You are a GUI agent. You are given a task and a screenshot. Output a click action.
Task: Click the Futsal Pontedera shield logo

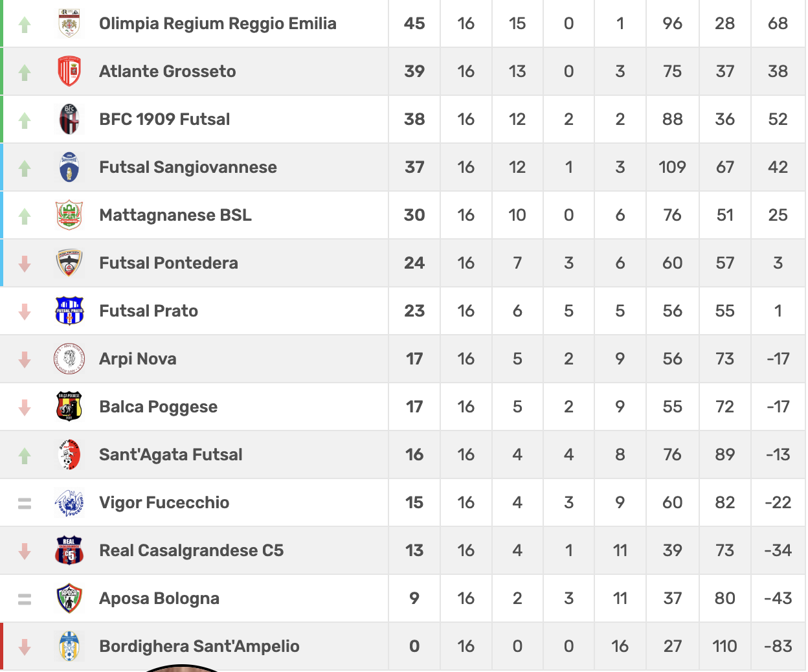pyautogui.click(x=69, y=263)
